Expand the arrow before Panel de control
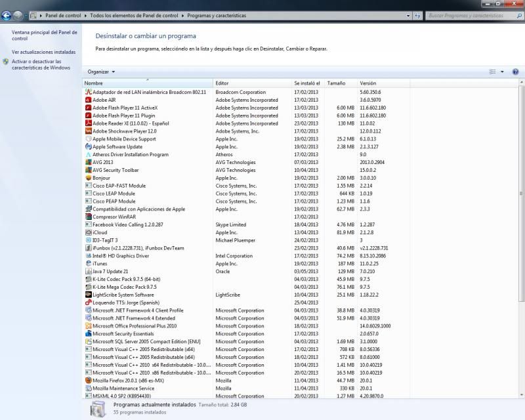 coord(41,15)
